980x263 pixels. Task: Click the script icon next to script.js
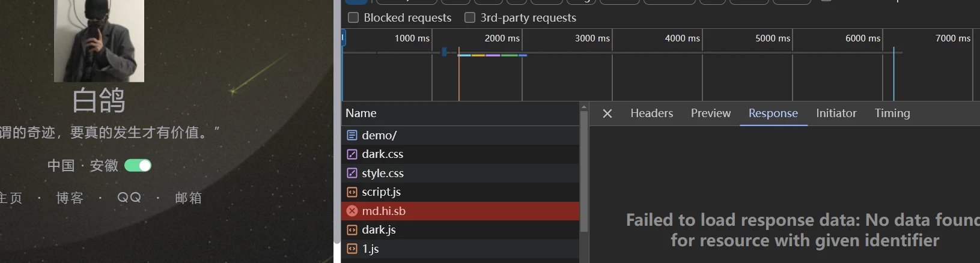(352, 192)
